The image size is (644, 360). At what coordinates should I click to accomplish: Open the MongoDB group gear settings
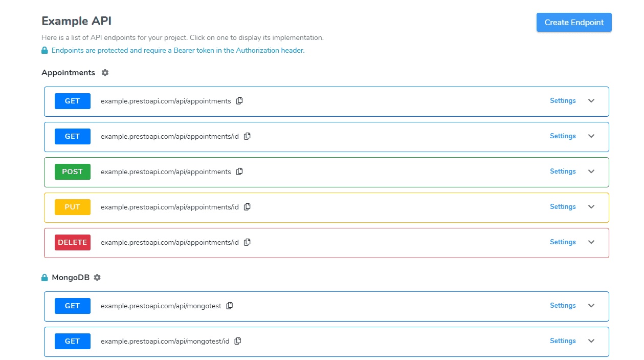[97, 277]
